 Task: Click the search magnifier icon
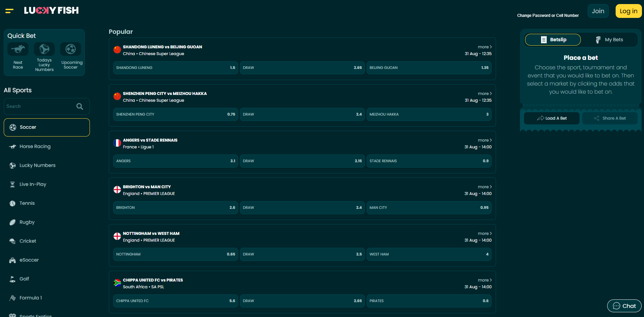(x=80, y=106)
